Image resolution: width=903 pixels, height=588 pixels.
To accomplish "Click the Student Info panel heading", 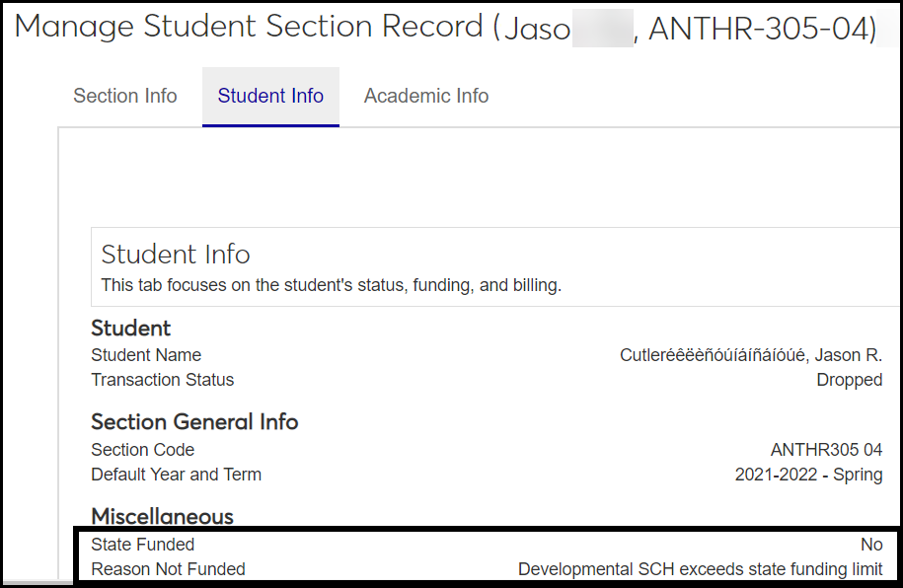I will click(176, 254).
